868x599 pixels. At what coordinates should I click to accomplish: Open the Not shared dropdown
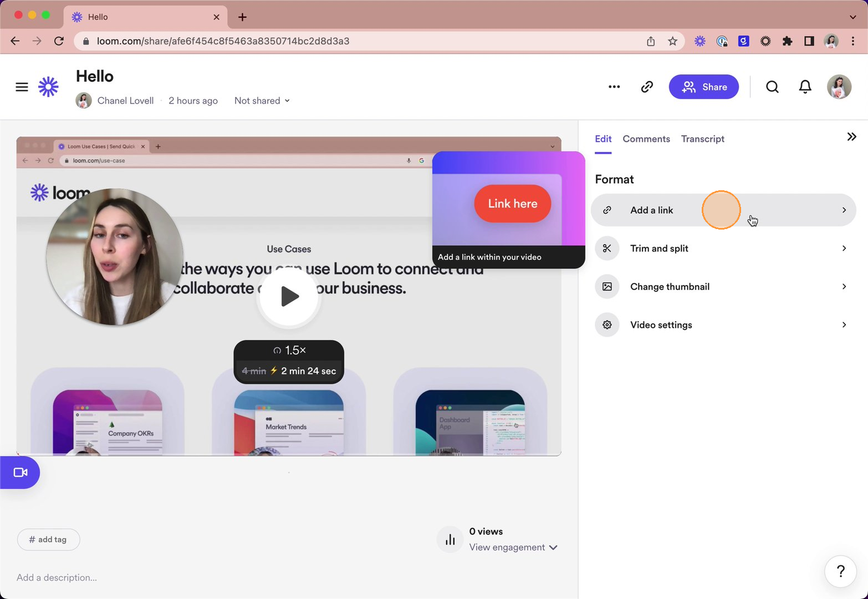click(x=262, y=101)
